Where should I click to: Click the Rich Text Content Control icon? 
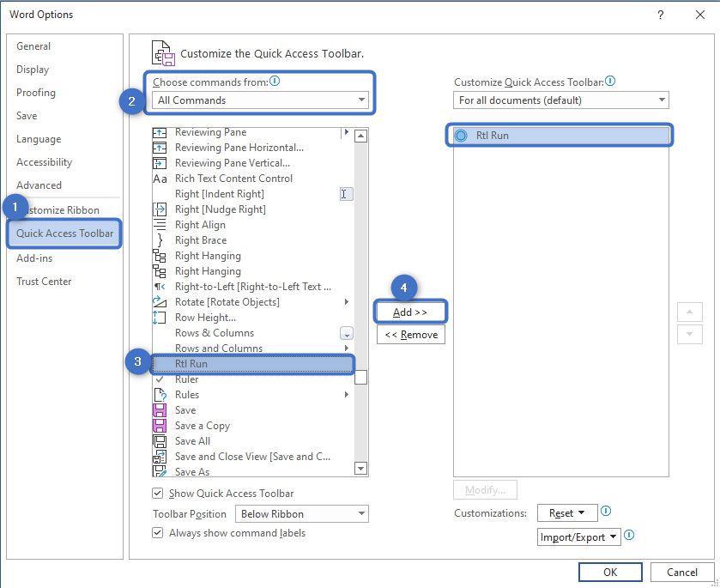(160, 179)
